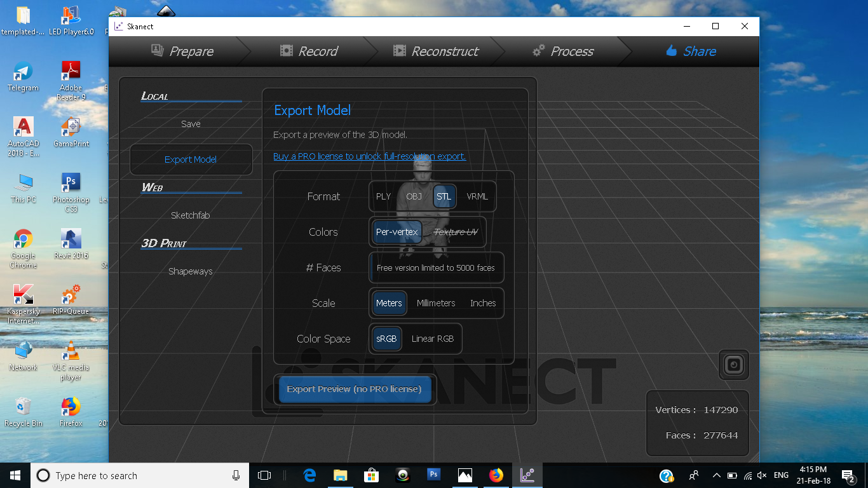Click Export Preview (no PRO license) button

(x=355, y=389)
